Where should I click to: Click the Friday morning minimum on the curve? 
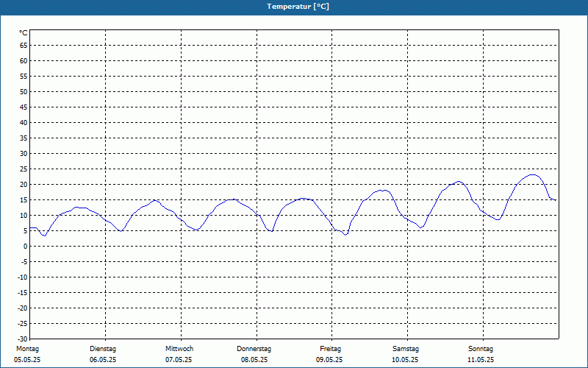pyautogui.click(x=345, y=235)
